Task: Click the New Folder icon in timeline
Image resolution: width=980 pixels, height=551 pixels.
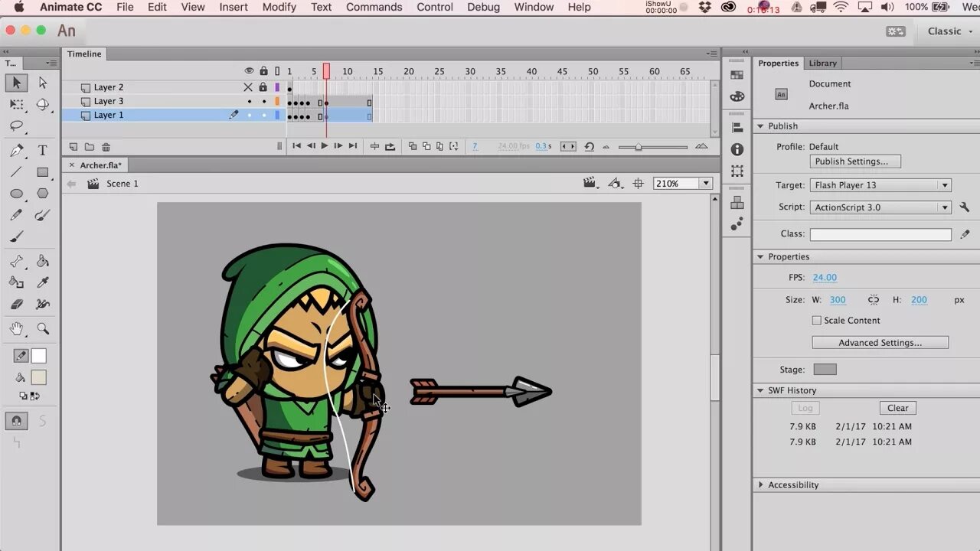Action: (90, 147)
